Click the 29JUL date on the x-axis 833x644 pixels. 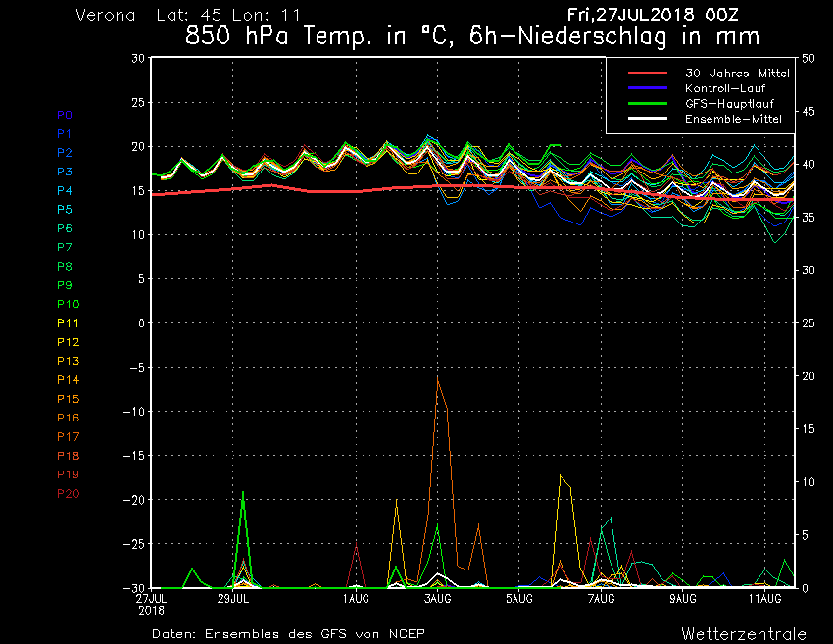[x=233, y=598]
